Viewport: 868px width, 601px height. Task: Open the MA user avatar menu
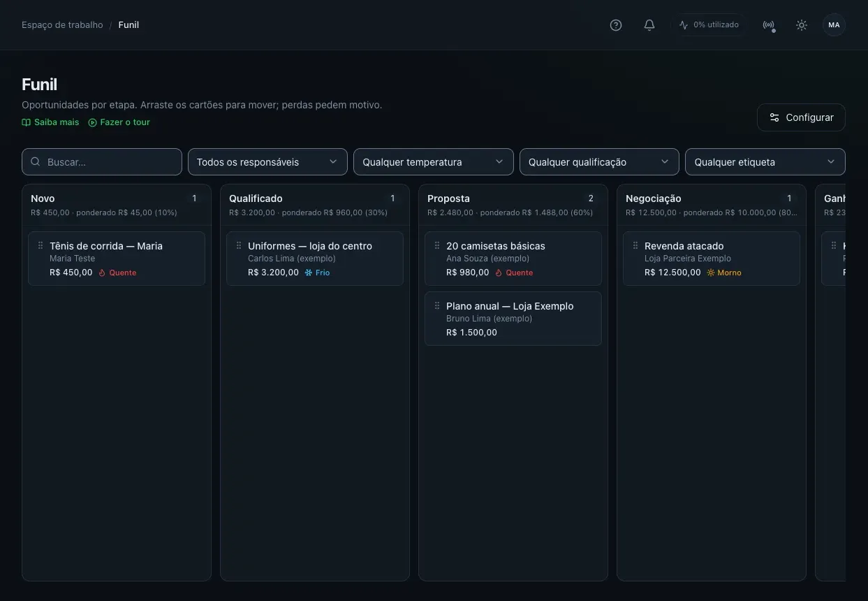pos(834,25)
